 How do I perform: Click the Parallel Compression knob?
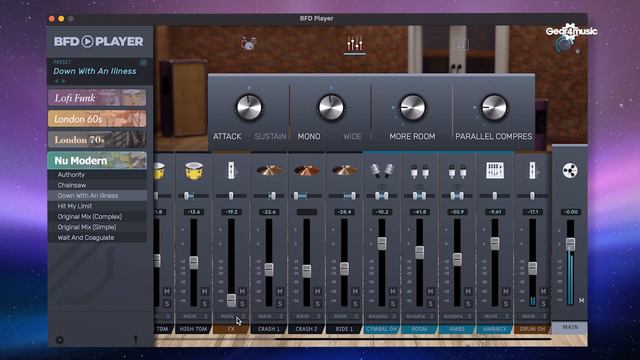pyautogui.click(x=494, y=108)
